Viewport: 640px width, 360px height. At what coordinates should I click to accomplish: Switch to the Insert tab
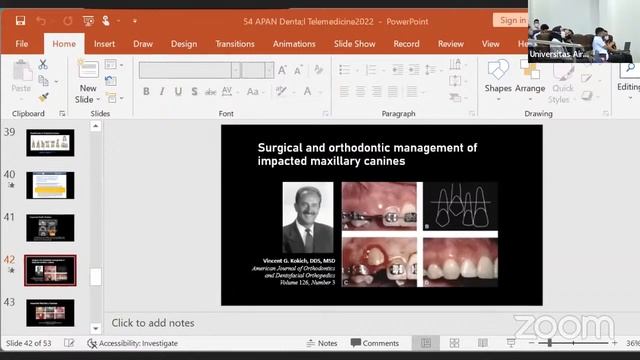point(104,44)
